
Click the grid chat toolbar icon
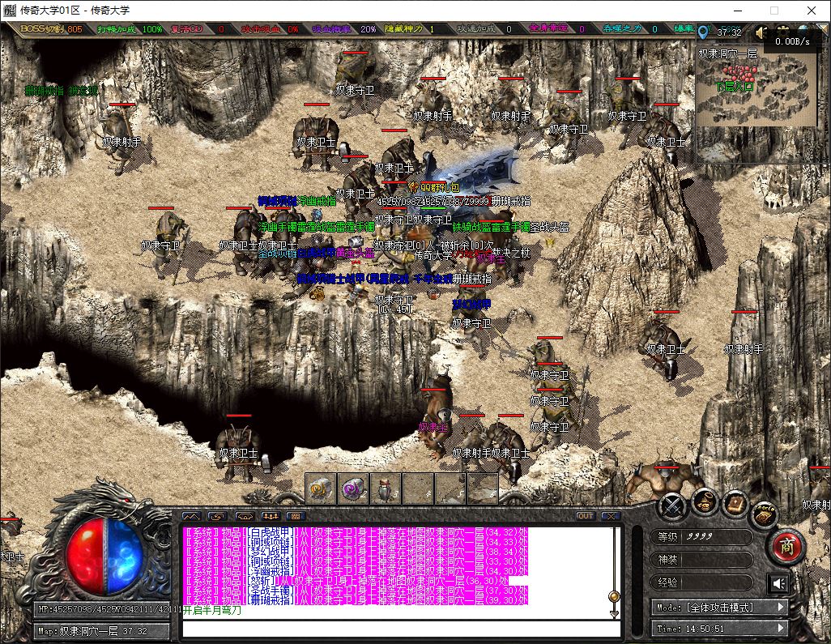[295, 516]
